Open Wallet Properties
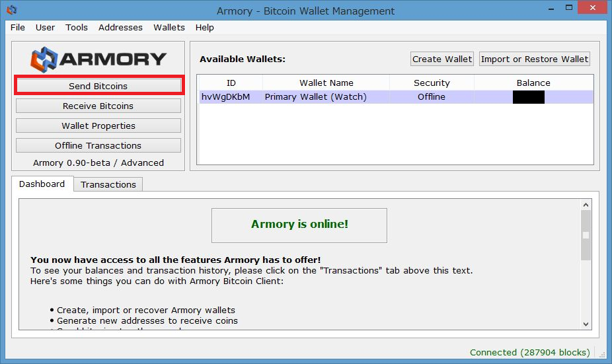This screenshot has height=364, width=612. click(x=98, y=126)
